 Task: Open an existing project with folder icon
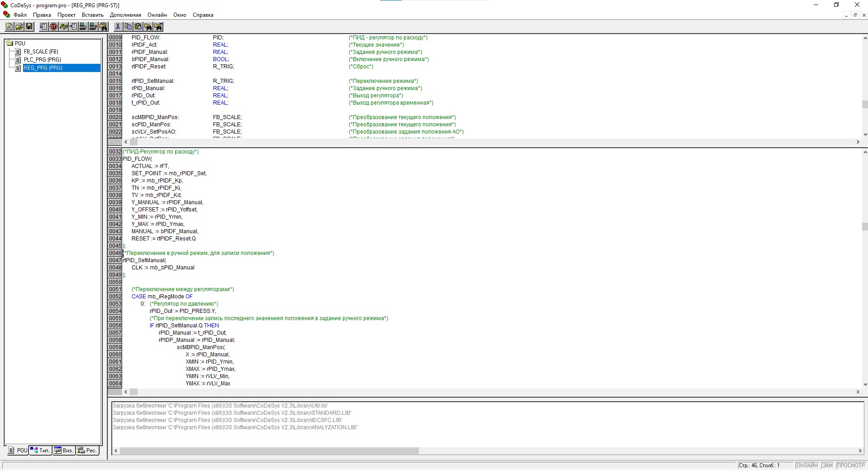[19, 26]
